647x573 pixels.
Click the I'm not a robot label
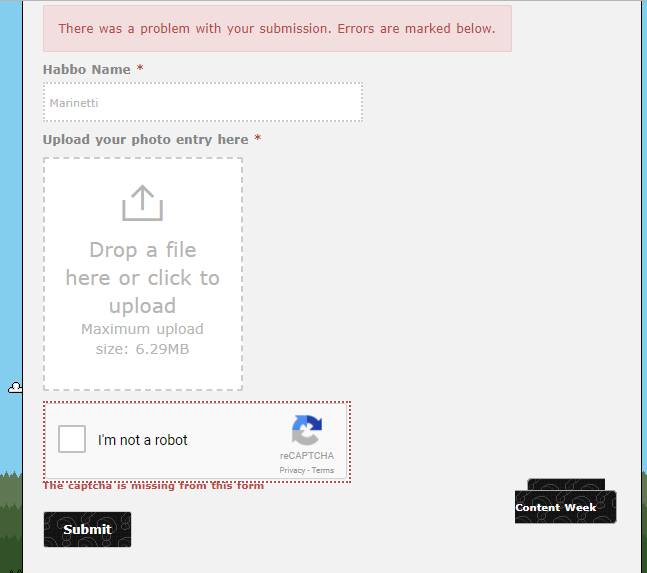pyautogui.click(x=143, y=440)
